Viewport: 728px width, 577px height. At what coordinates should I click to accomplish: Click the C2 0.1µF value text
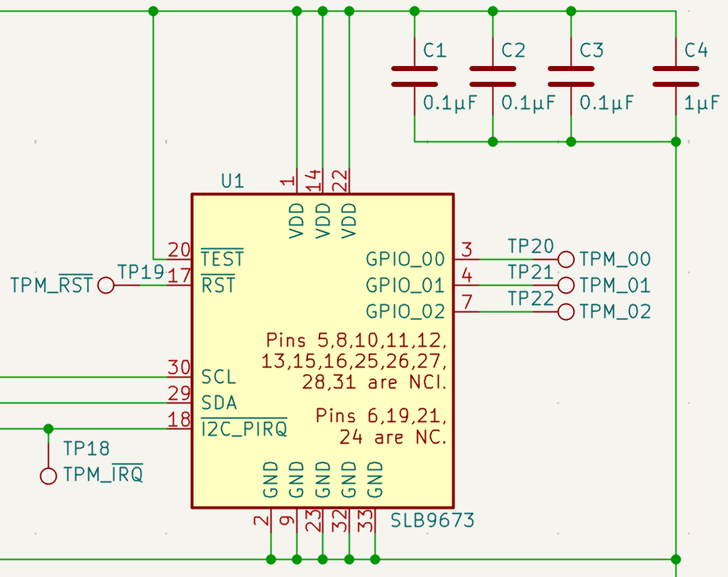point(528,103)
